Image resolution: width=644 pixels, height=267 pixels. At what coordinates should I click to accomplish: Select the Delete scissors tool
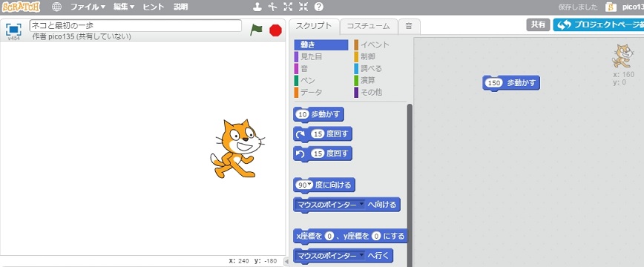coord(272,7)
